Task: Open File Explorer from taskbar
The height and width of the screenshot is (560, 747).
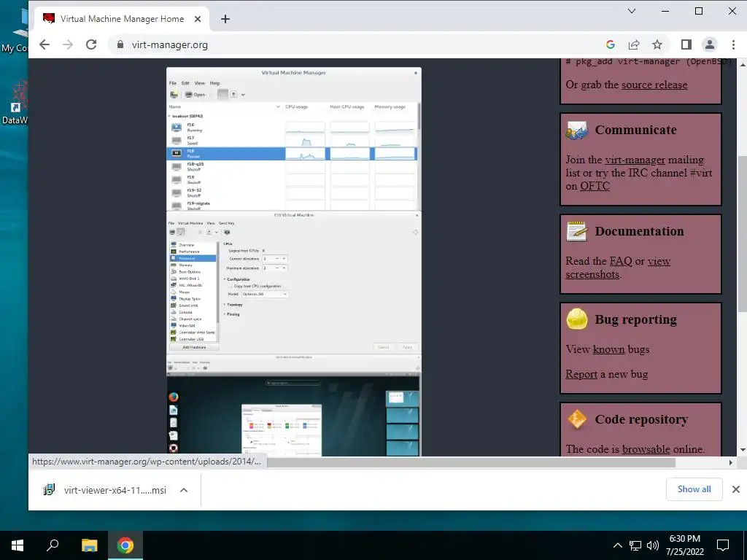Action: tap(89, 545)
